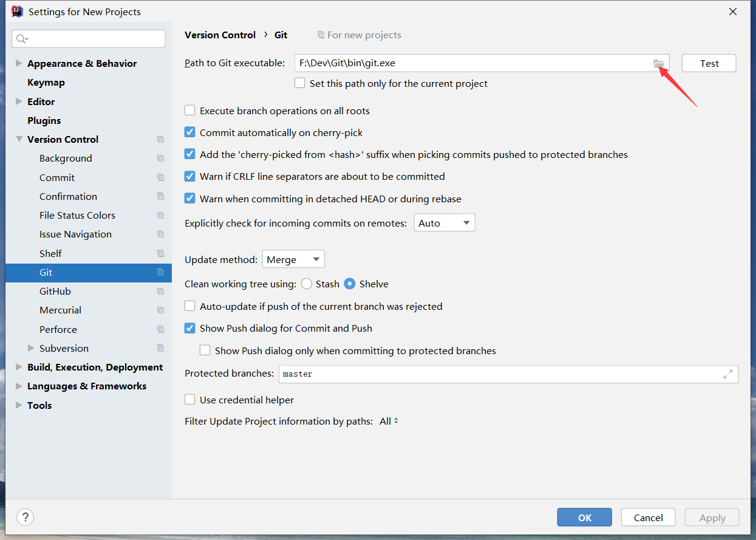The height and width of the screenshot is (540, 756).
Task: Close the Settings for New Projects dialog
Action: pyautogui.click(x=733, y=12)
